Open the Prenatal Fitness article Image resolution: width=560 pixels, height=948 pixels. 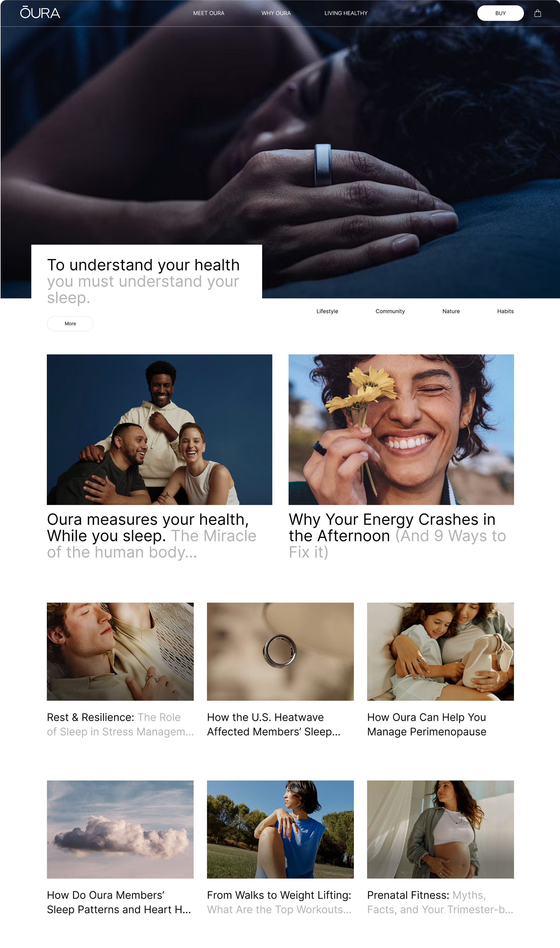440,902
